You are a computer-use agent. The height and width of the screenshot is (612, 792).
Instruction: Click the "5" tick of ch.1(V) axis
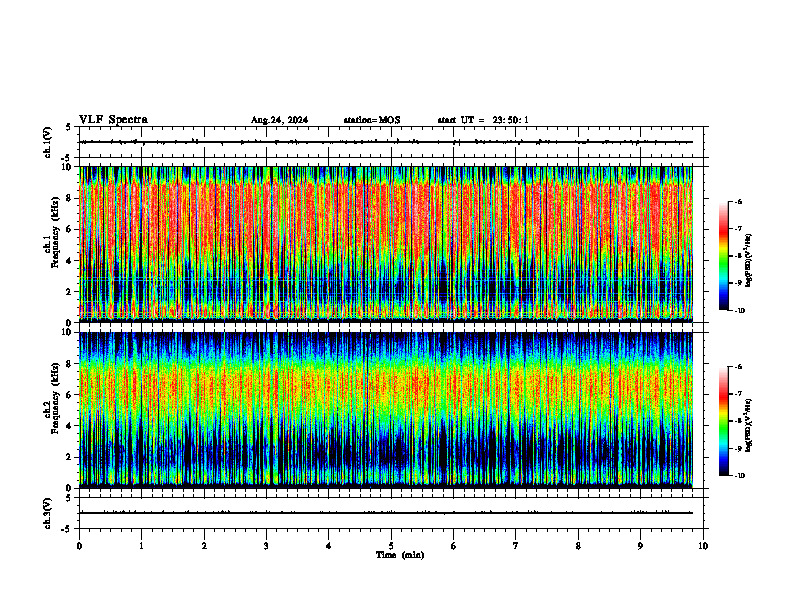(68, 128)
